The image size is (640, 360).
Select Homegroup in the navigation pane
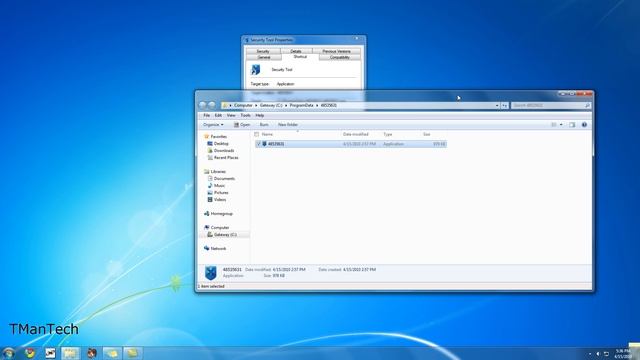[x=218, y=213]
